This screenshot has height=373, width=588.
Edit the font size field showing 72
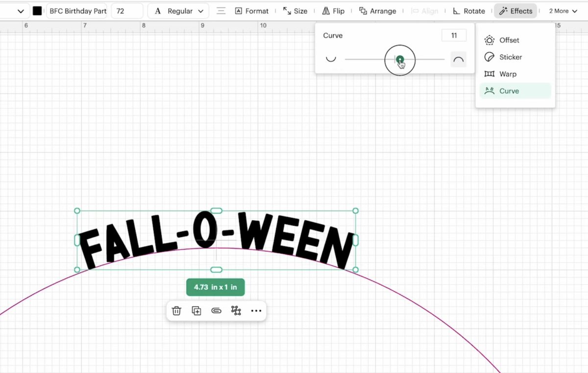pyautogui.click(x=127, y=11)
